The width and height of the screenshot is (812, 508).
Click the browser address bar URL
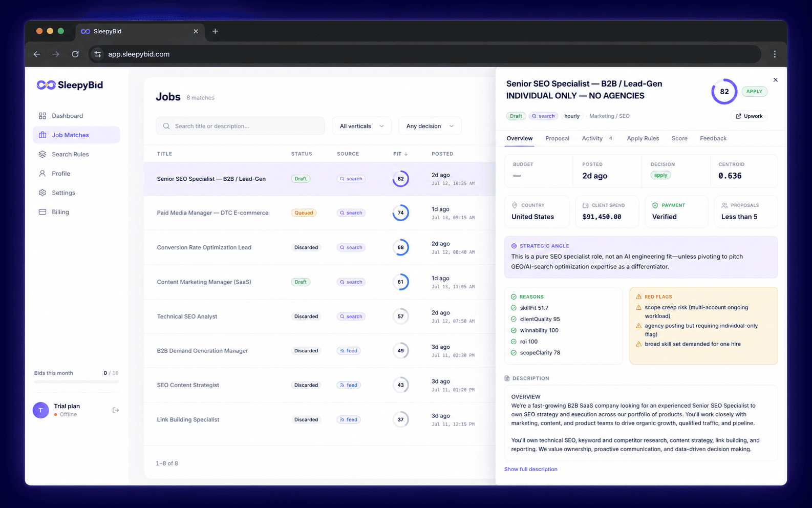click(139, 54)
